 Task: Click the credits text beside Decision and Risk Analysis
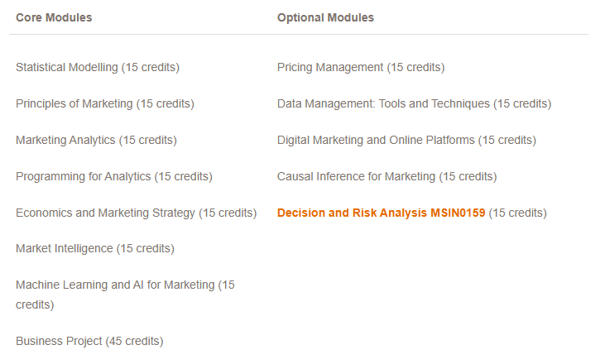[518, 213]
